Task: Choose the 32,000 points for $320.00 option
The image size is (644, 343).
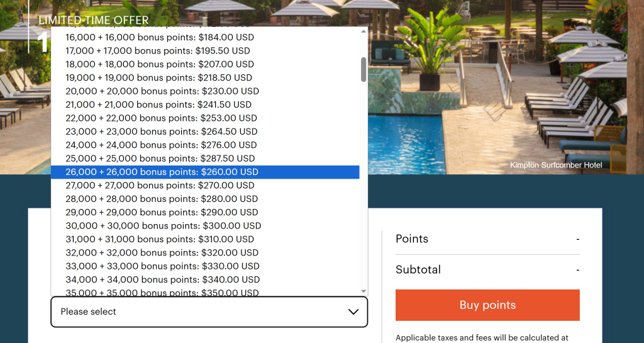Action: 162,252
